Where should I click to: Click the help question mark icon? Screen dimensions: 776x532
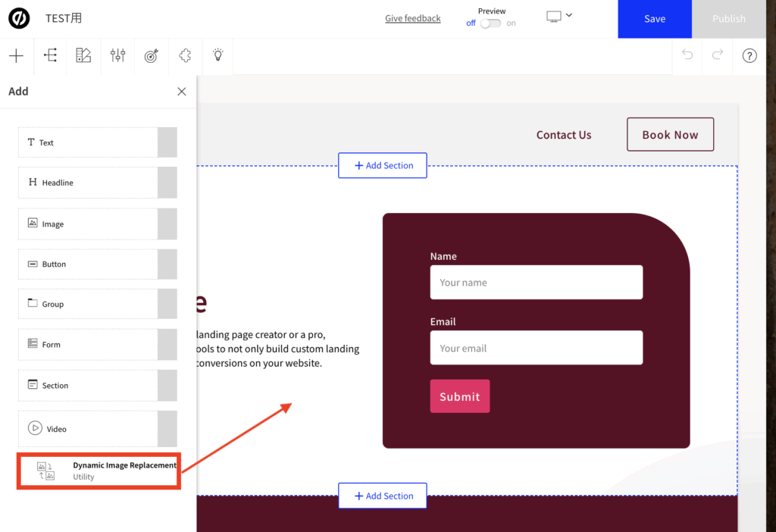point(749,55)
